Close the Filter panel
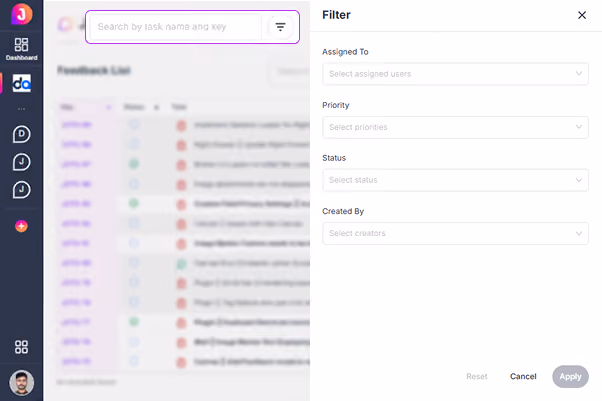 coord(582,15)
